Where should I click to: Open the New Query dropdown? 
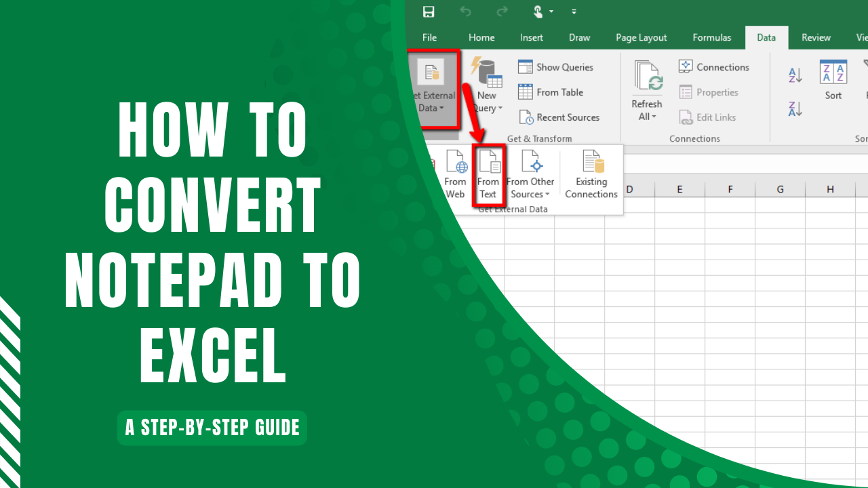(x=486, y=86)
